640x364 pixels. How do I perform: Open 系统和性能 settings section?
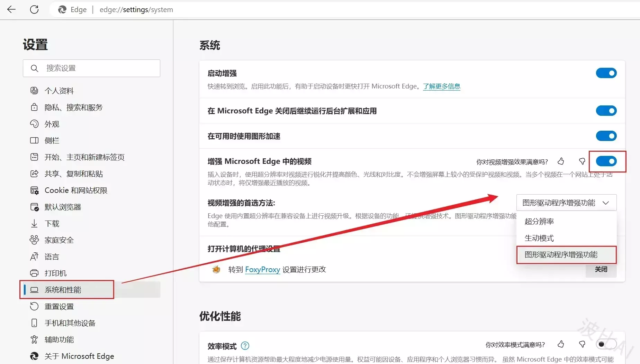(91, 290)
